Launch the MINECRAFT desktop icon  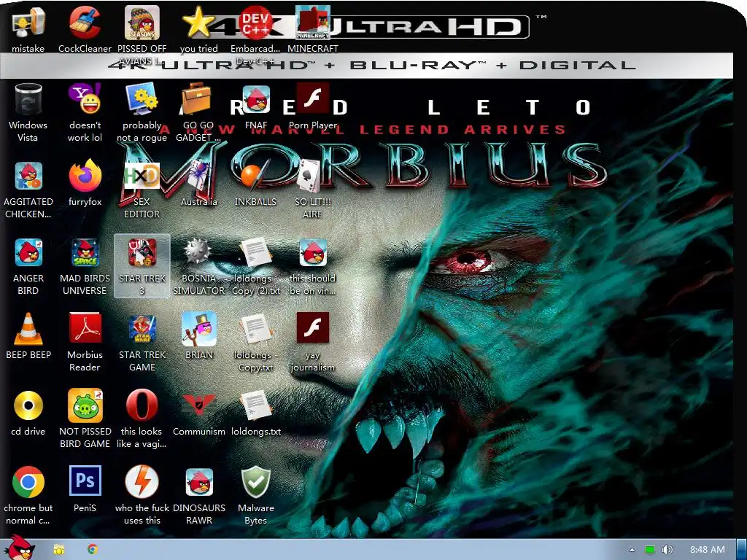pos(313,23)
